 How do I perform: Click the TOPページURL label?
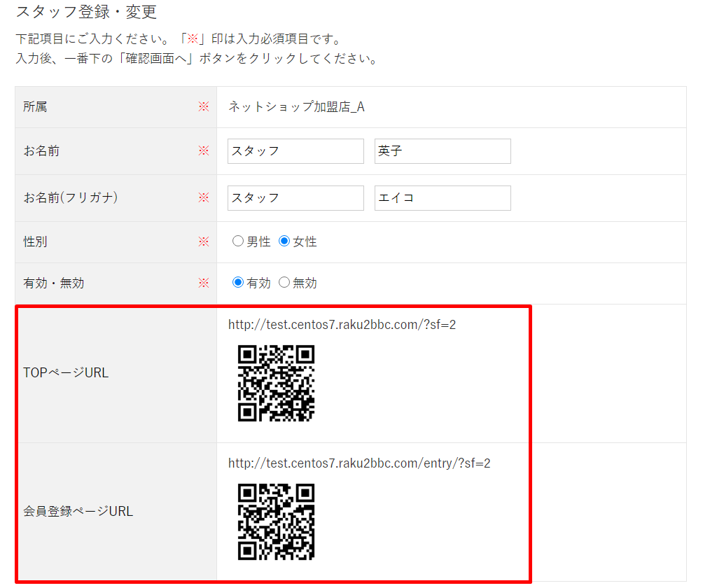point(65,372)
